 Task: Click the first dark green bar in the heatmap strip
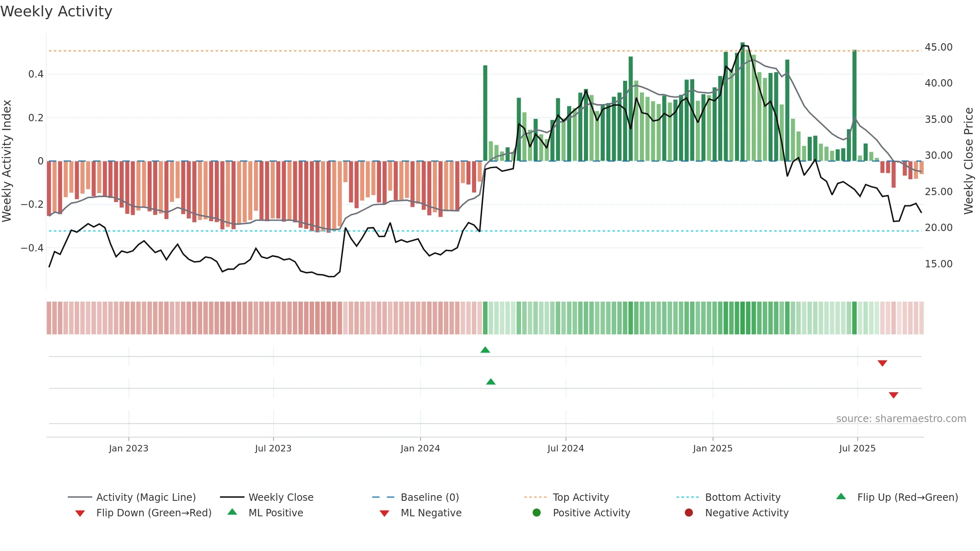(x=485, y=318)
